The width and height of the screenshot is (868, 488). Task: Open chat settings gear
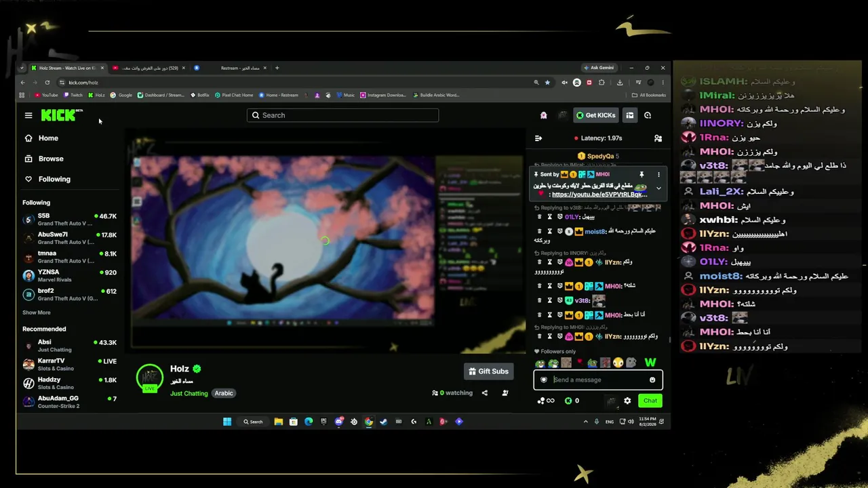627,401
